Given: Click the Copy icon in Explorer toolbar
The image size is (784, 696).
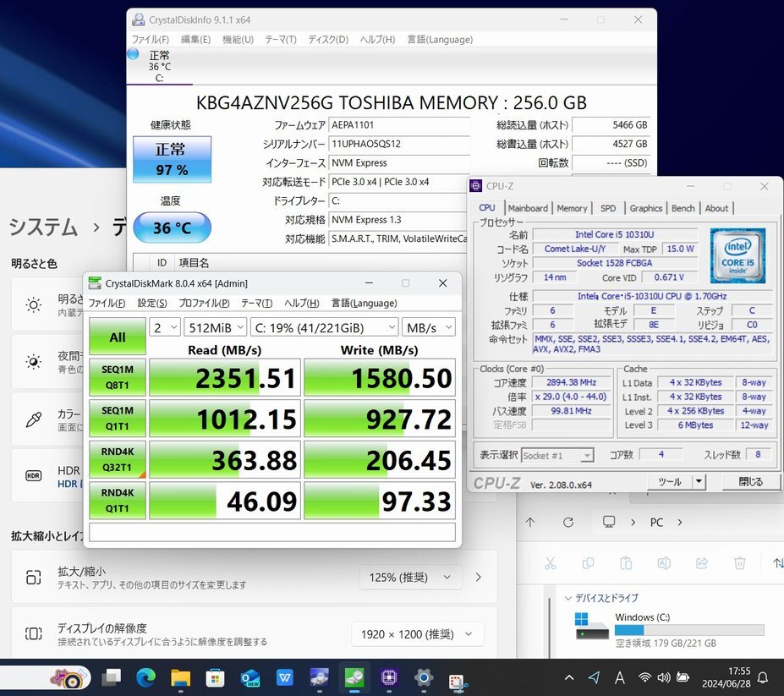Looking at the screenshot, I should 588,563.
